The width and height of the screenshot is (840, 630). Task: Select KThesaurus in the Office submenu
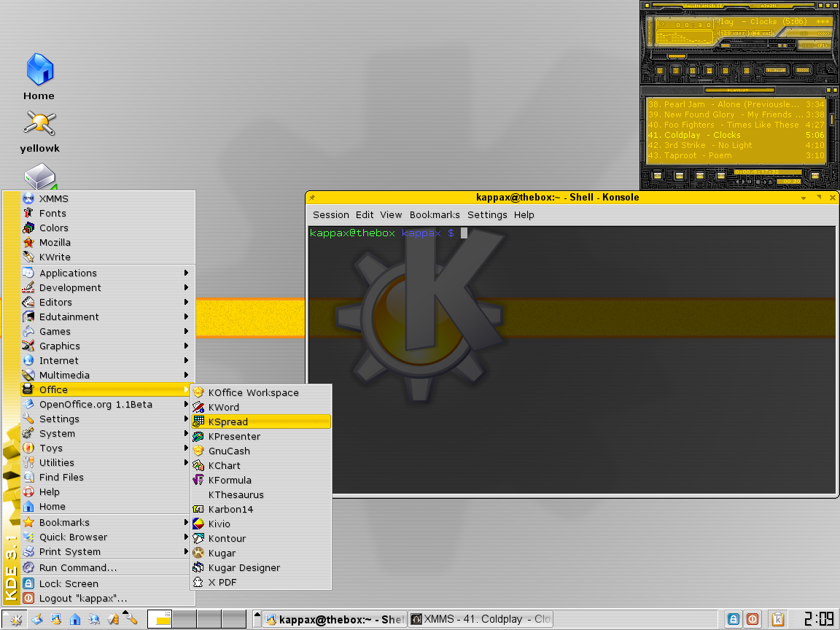pyautogui.click(x=261, y=494)
